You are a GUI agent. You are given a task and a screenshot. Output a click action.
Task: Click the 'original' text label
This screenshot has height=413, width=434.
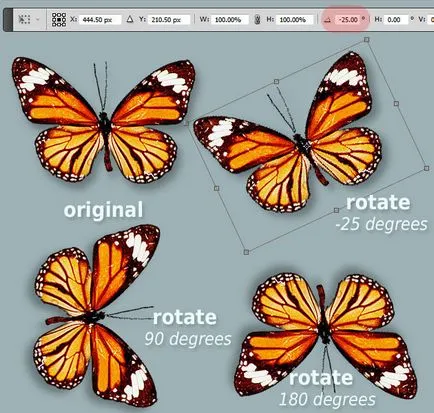pyautogui.click(x=103, y=210)
